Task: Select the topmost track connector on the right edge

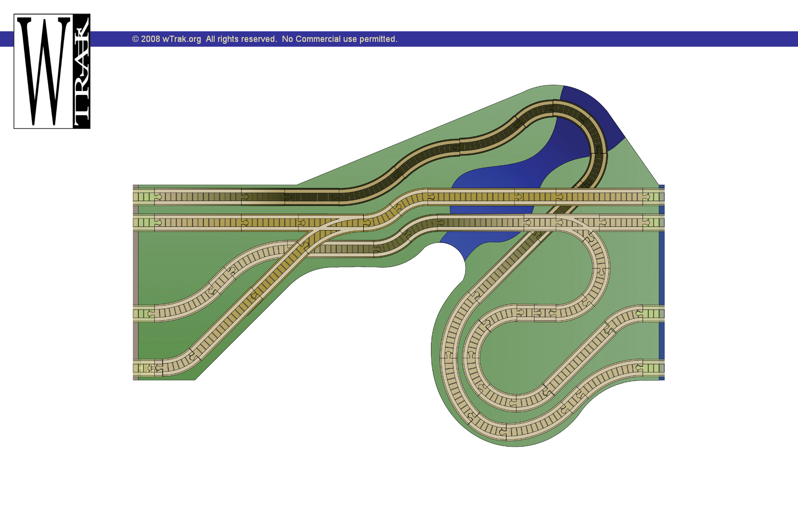Action: click(x=654, y=196)
